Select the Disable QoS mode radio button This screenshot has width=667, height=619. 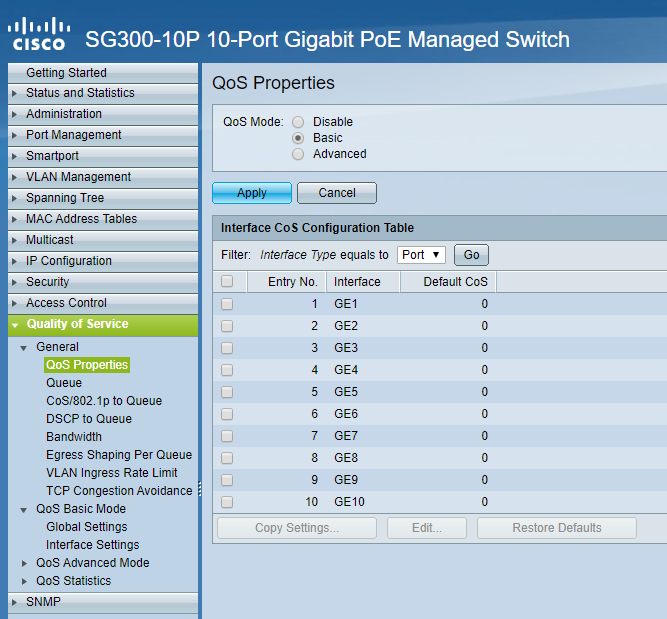pyautogui.click(x=298, y=122)
